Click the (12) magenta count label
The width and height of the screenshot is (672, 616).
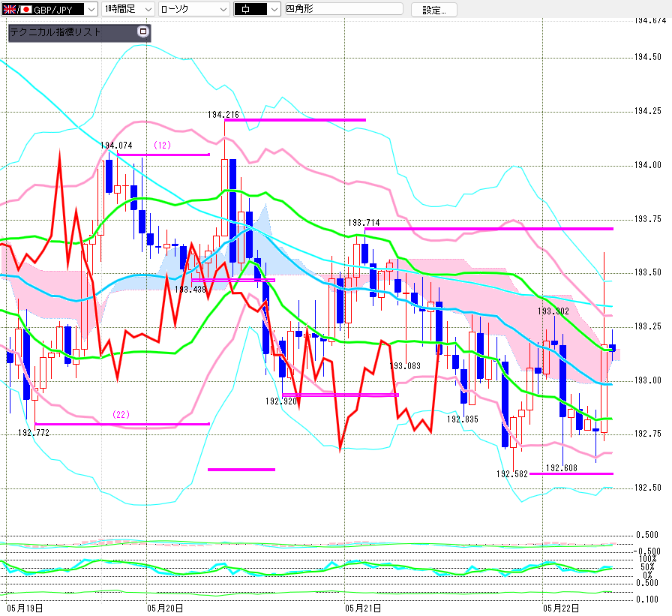click(163, 146)
